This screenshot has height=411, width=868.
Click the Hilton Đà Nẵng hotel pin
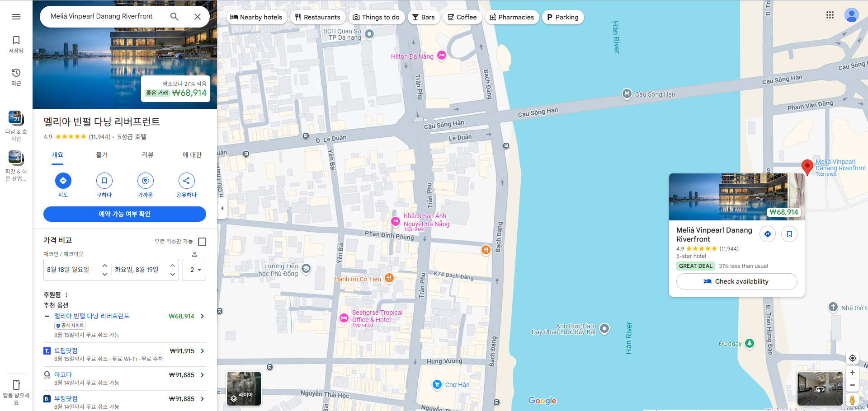point(442,56)
